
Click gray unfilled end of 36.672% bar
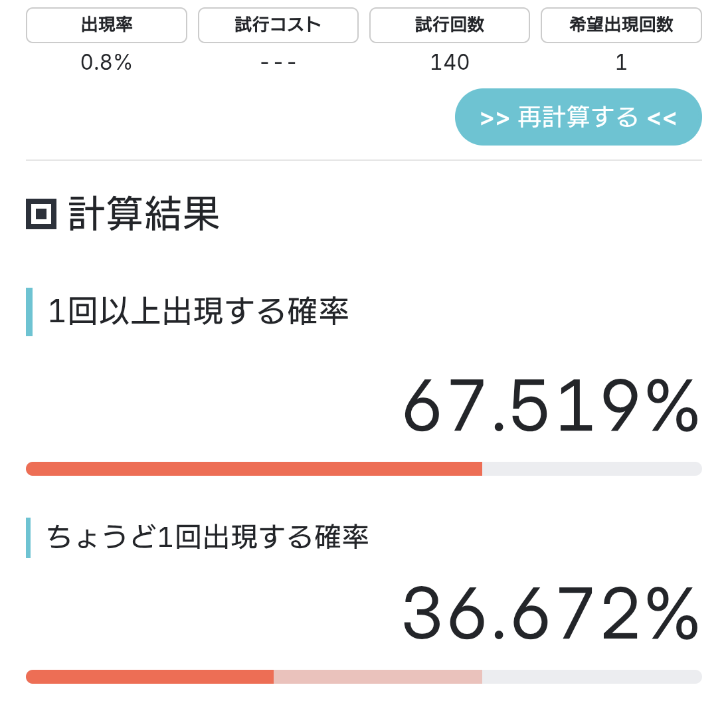(591, 677)
